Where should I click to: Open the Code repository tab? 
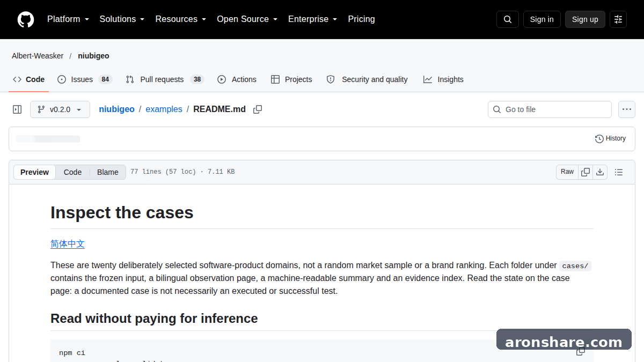click(29, 79)
